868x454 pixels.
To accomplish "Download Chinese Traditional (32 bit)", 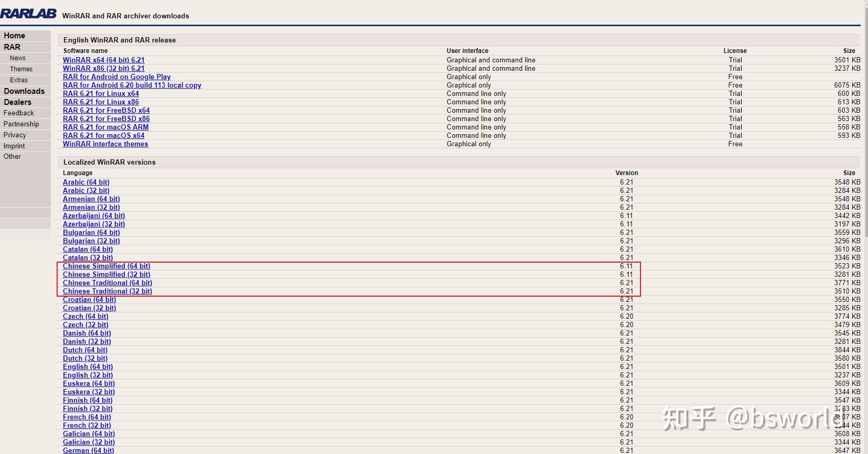I will click(107, 291).
